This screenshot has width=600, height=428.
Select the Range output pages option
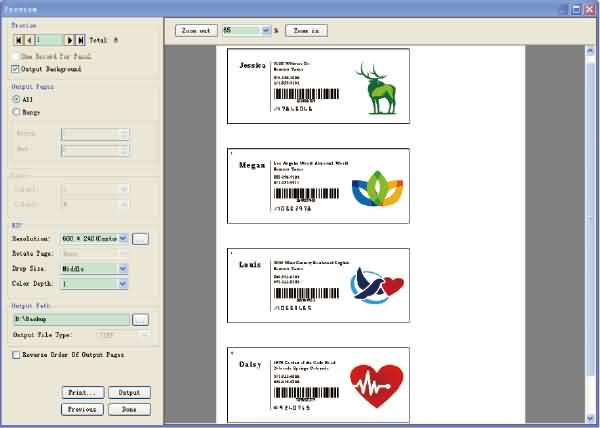tap(16, 112)
